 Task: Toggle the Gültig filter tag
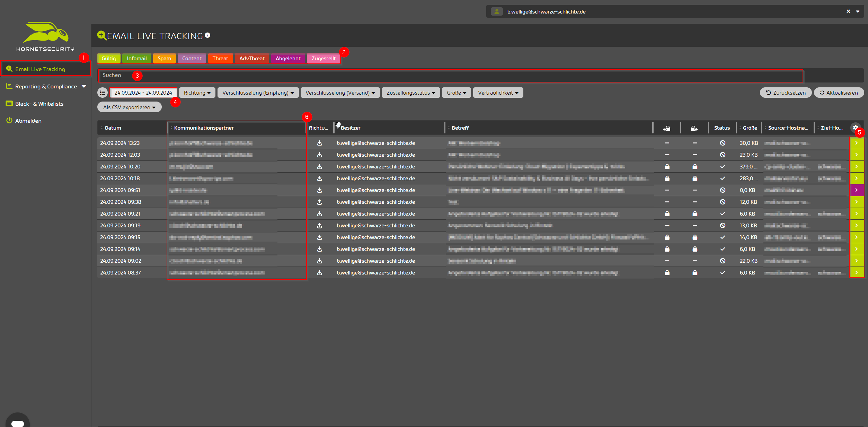(x=109, y=59)
